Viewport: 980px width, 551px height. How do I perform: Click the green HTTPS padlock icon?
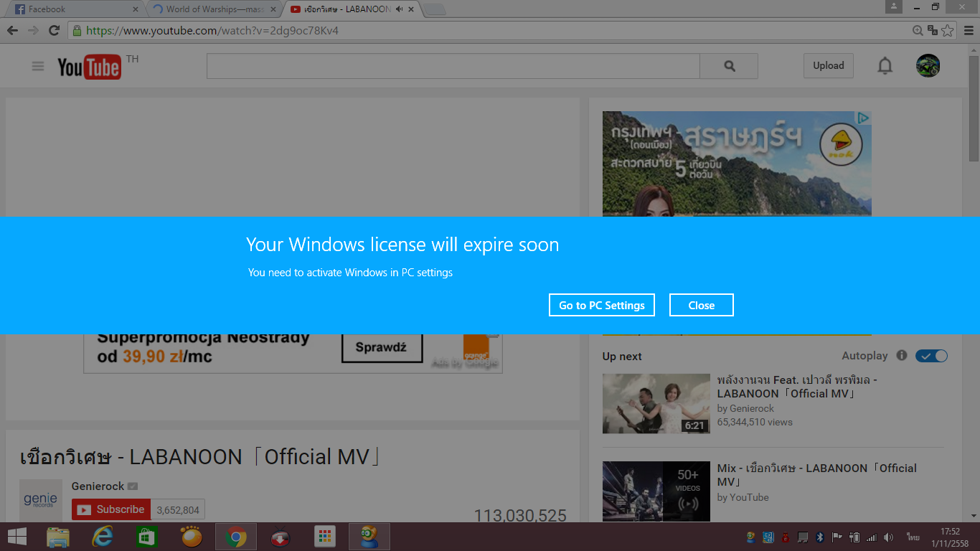point(77,31)
